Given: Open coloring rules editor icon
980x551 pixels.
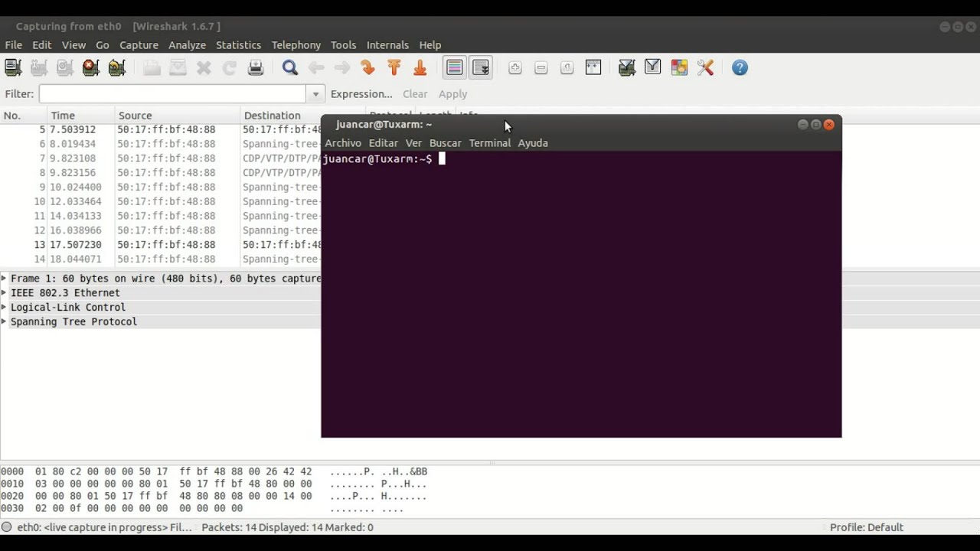Looking at the screenshot, I should [679, 68].
